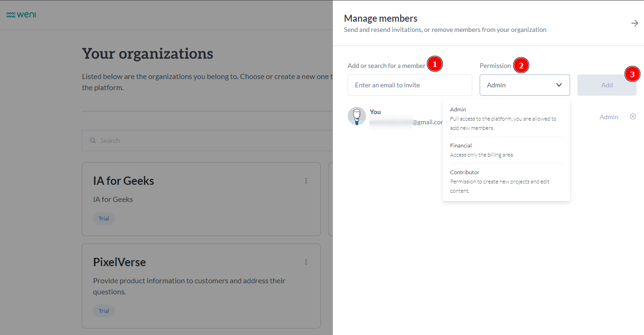Image resolution: width=644 pixels, height=335 pixels.
Task: Click the Admin role label beside your account
Action: (608, 117)
